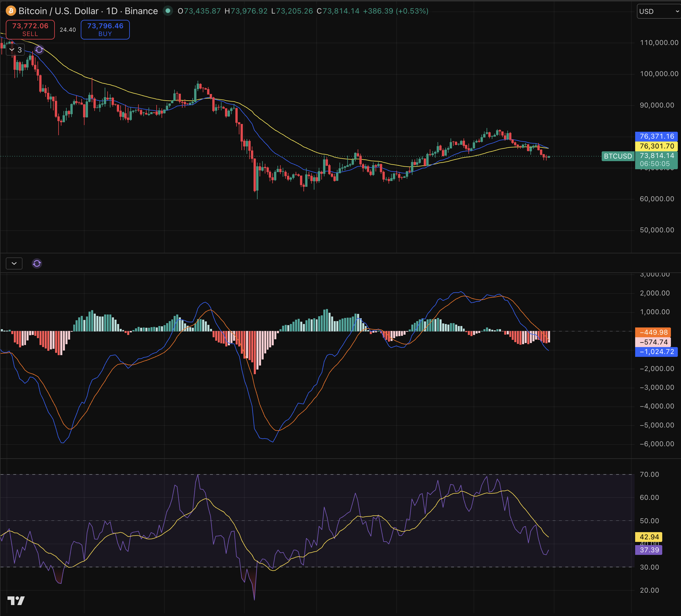Image resolution: width=681 pixels, height=616 pixels.
Task: Expand the MACD pane legend chevron
Action: (x=14, y=263)
